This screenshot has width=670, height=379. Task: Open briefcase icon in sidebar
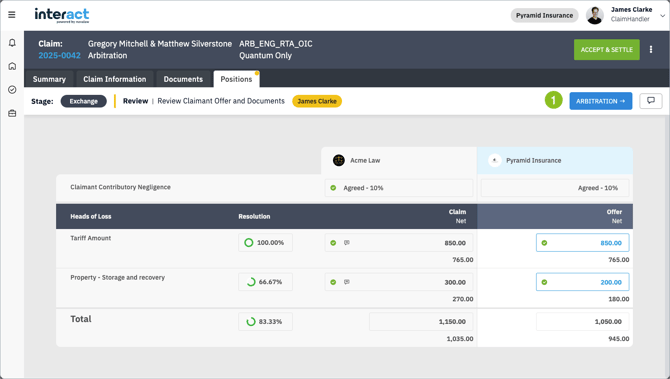12,113
